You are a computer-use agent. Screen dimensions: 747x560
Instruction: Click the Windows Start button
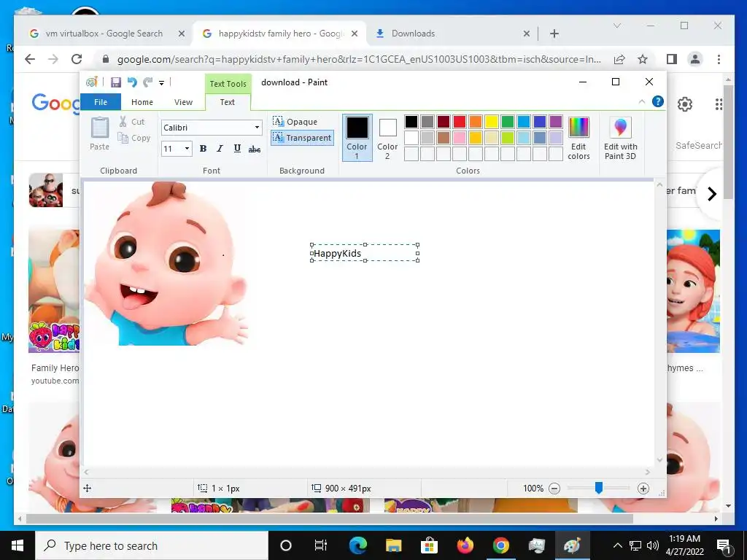[18, 545]
